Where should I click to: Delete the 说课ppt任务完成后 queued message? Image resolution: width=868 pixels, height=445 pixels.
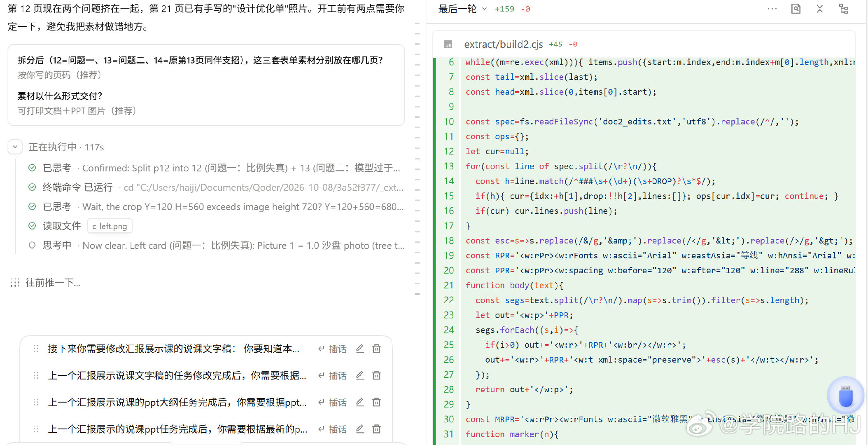pos(376,429)
